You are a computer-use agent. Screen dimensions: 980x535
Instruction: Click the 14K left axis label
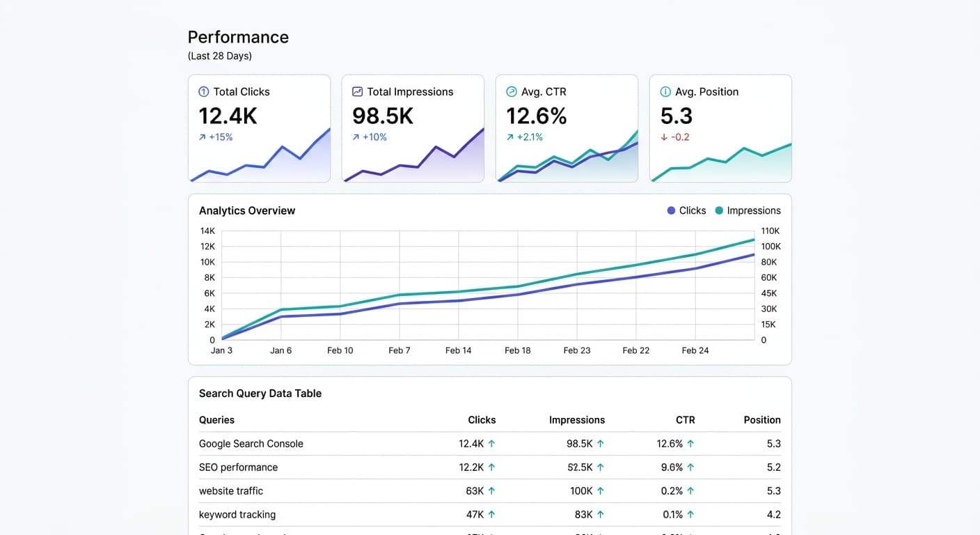tap(207, 231)
